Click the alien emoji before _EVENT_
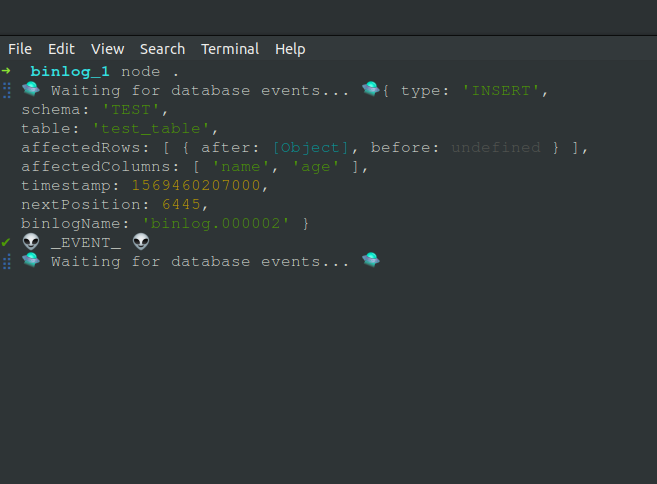This screenshot has height=484, width=657. (31, 242)
